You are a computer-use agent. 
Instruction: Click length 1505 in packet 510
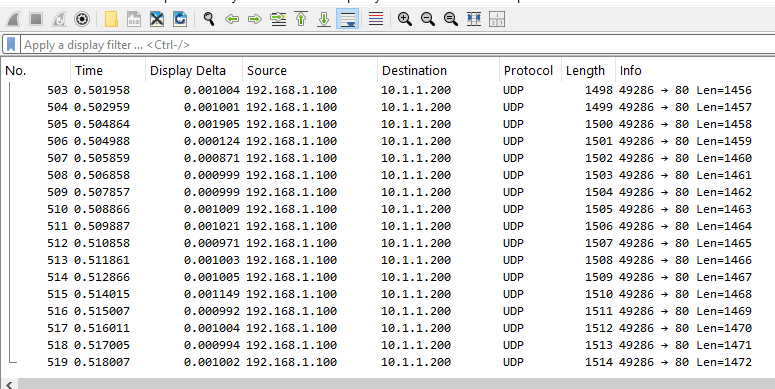pyautogui.click(x=599, y=209)
